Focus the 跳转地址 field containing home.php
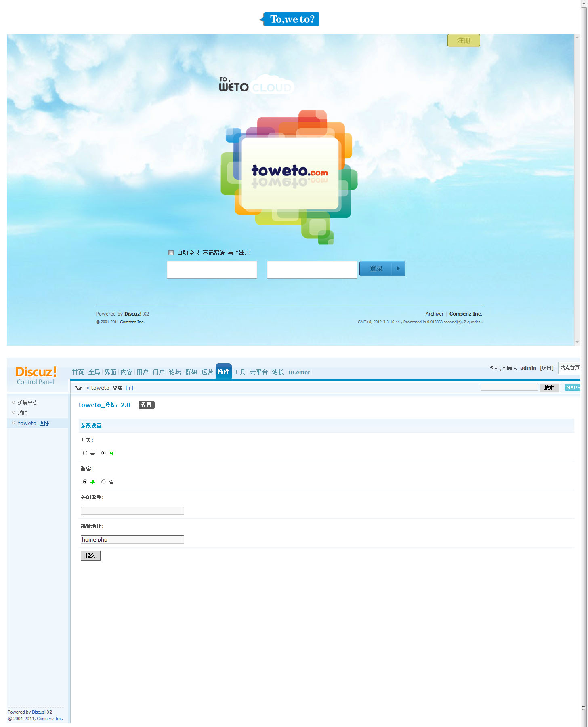The width and height of the screenshot is (588, 727). point(132,539)
